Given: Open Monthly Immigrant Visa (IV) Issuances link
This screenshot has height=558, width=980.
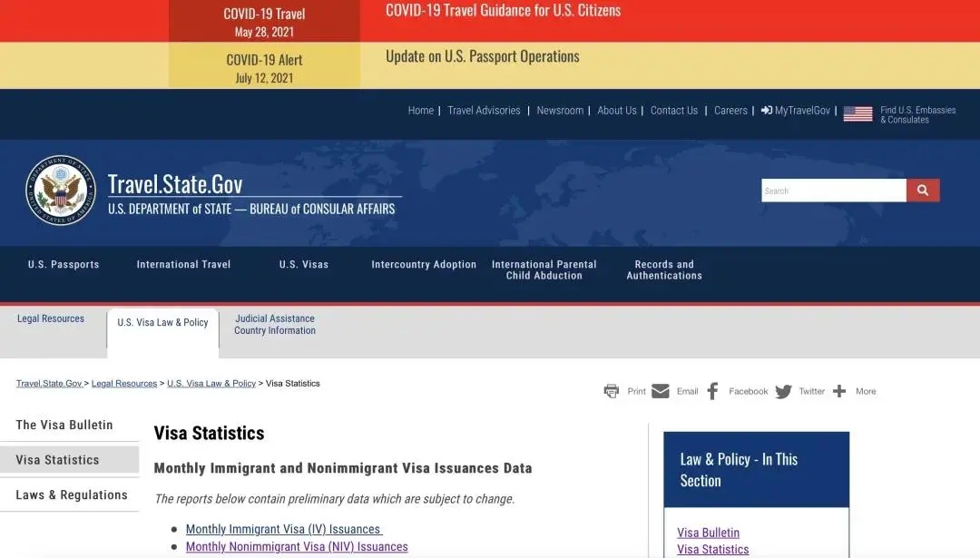Looking at the screenshot, I should pos(283,529).
